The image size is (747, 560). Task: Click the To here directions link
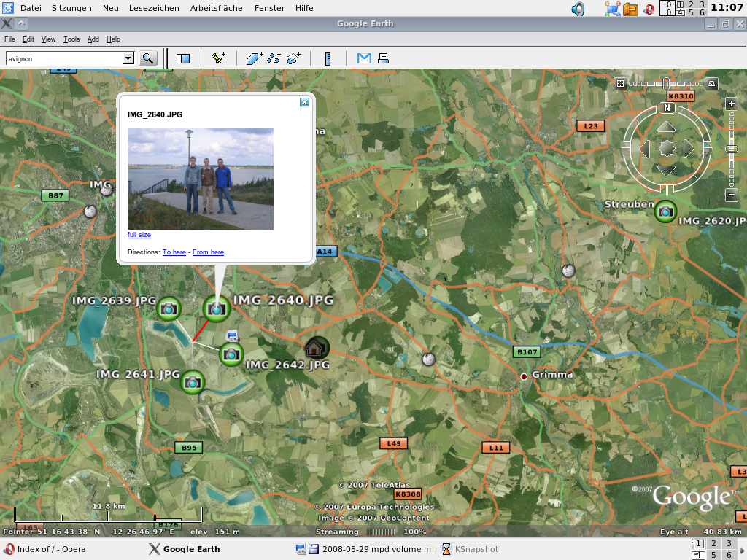(174, 252)
